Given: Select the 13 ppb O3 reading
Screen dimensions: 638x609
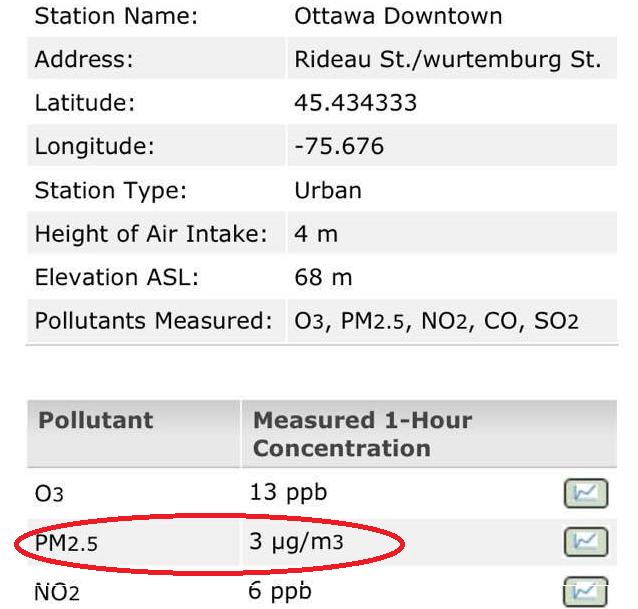Looking at the screenshot, I should (288, 492).
